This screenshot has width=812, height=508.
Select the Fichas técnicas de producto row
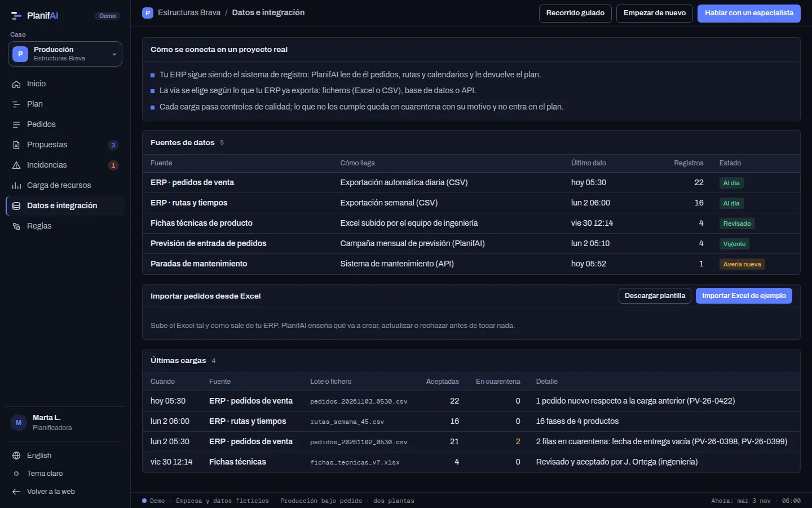coord(471,223)
